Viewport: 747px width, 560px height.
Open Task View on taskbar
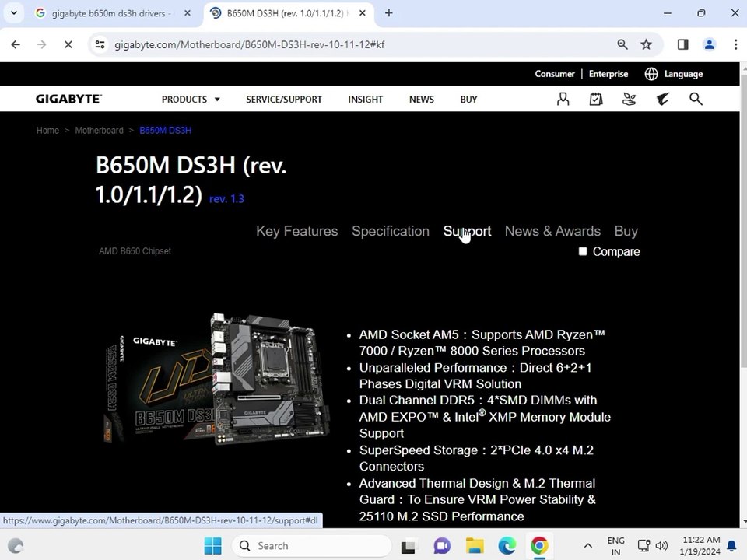tap(408, 546)
